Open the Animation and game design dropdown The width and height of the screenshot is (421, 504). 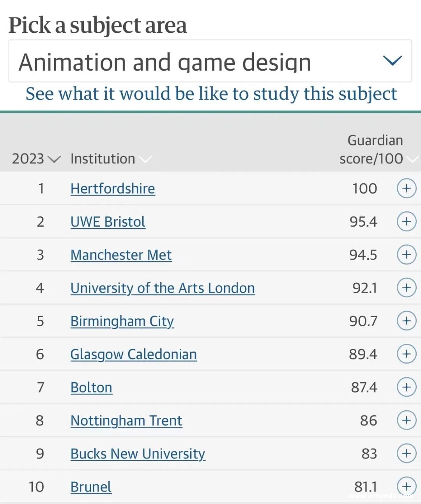click(x=210, y=61)
